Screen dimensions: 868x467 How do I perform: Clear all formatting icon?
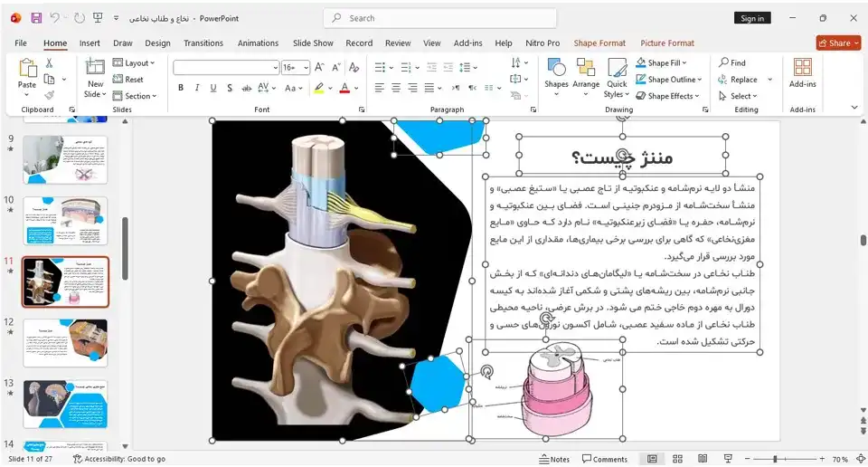[354, 68]
